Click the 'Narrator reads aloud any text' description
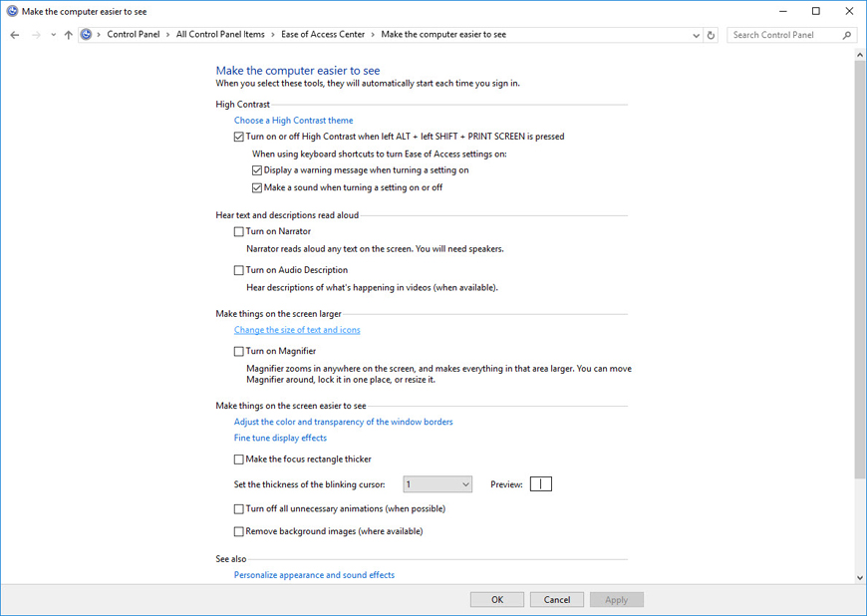The height and width of the screenshot is (616, 867). 375,249
